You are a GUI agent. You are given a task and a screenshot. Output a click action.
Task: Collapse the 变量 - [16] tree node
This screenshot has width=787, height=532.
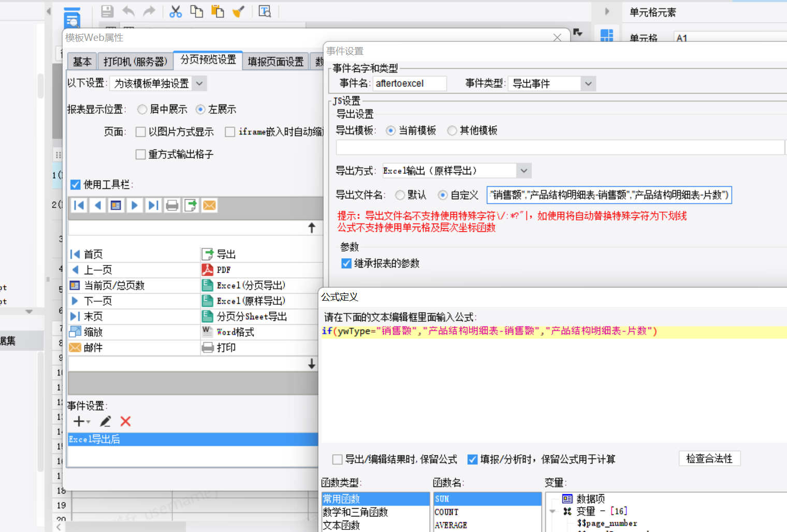(x=552, y=511)
